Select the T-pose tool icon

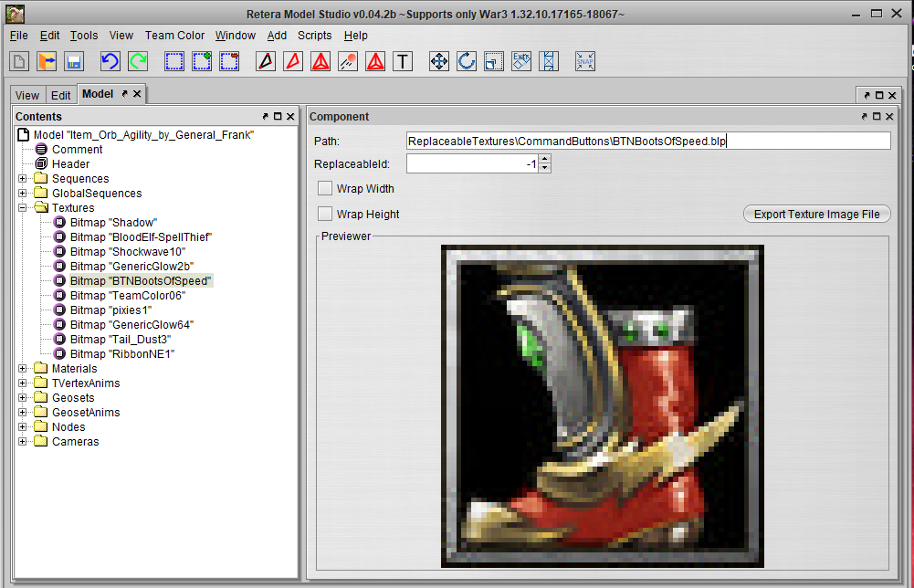coord(403,61)
